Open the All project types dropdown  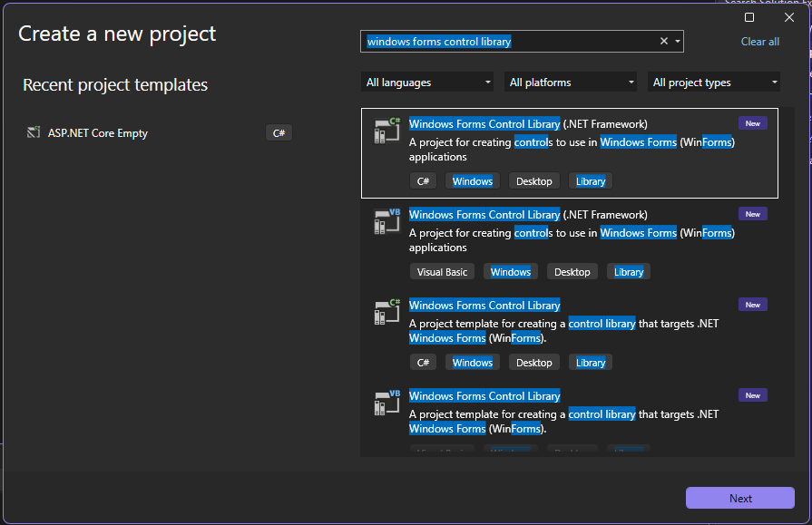coord(713,82)
